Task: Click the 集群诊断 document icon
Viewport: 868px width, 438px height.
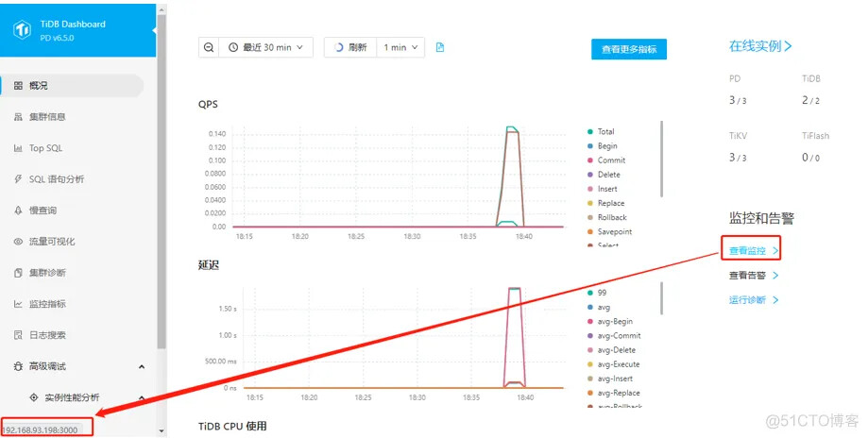Action: tap(18, 273)
